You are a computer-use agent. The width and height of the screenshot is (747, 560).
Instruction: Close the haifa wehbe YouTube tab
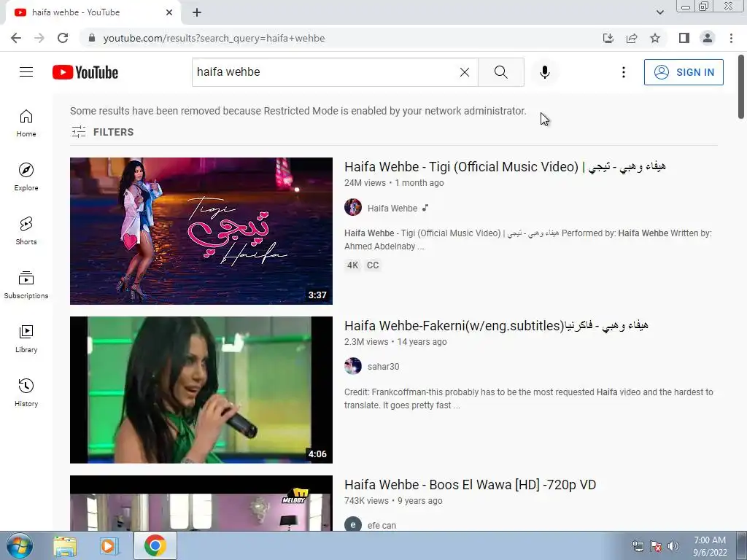(x=169, y=12)
